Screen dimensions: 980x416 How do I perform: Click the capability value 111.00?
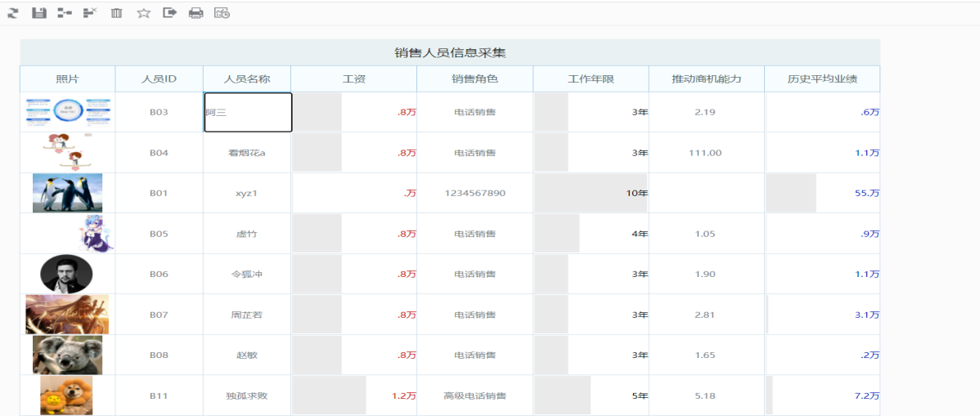pyautogui.click(x=705, y=153)
